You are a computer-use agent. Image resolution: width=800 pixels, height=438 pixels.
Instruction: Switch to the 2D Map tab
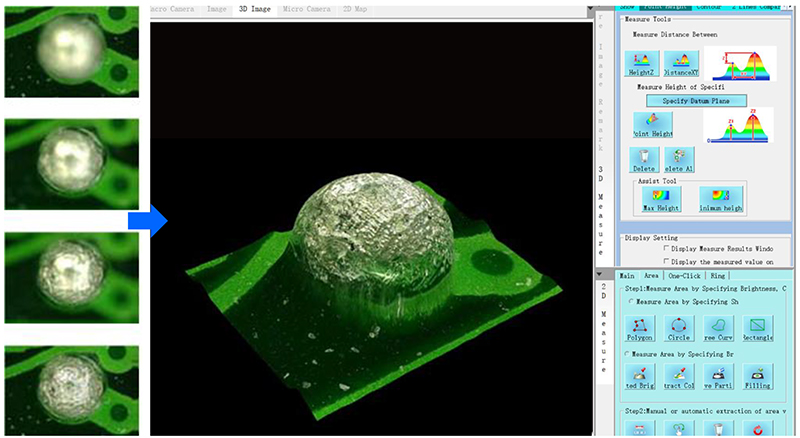point(355,9)
